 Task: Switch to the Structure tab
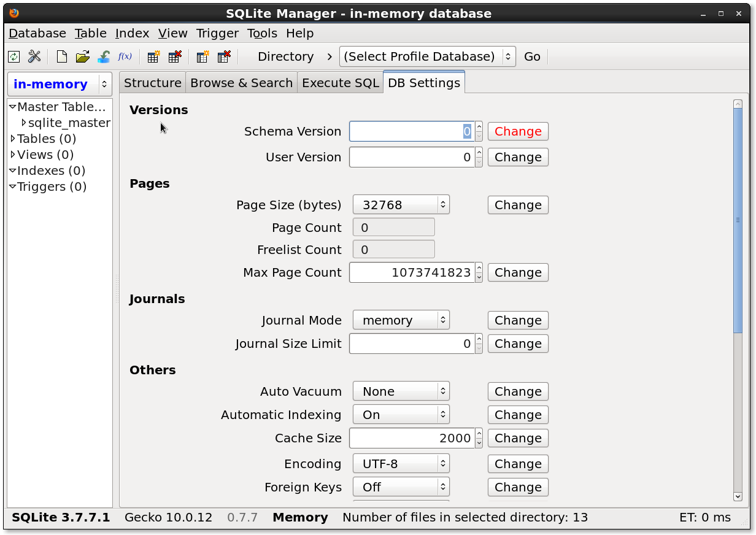(x=153, y=83)
